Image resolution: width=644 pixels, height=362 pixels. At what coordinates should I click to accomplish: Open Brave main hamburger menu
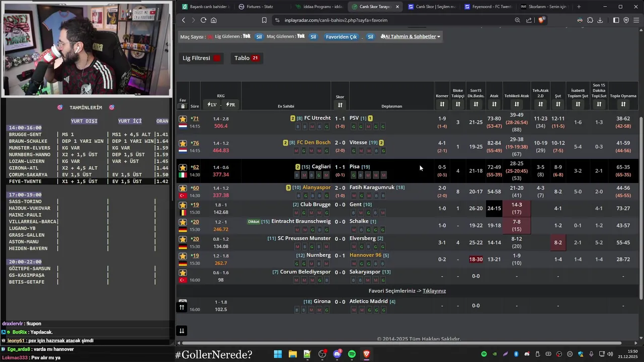pyautogui.click(x=636, y=20)
